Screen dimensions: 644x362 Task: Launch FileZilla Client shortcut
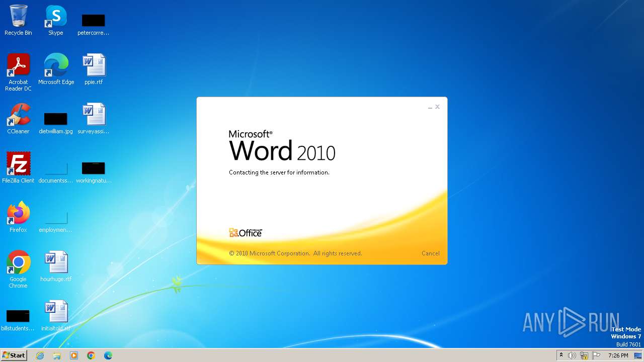pyautogui.click(x=18, y=168)
